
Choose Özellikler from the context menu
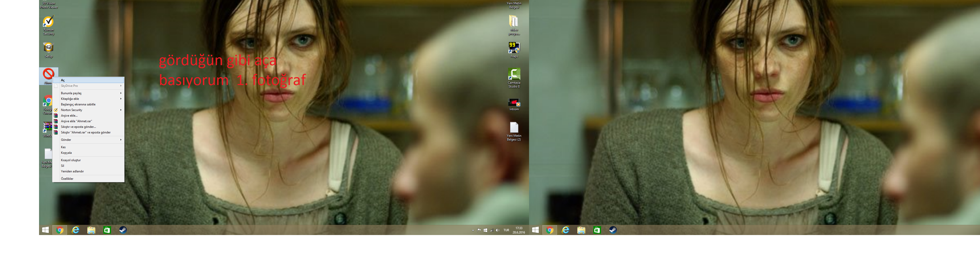67,178
